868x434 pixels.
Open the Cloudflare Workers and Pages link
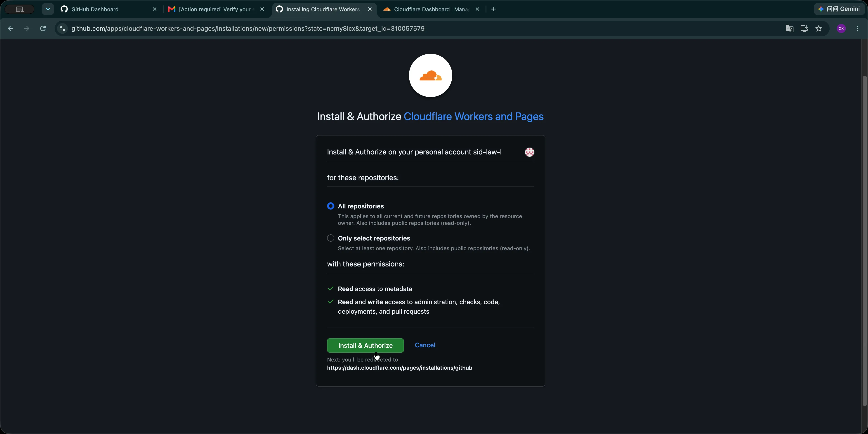click(x=473, y=117)
